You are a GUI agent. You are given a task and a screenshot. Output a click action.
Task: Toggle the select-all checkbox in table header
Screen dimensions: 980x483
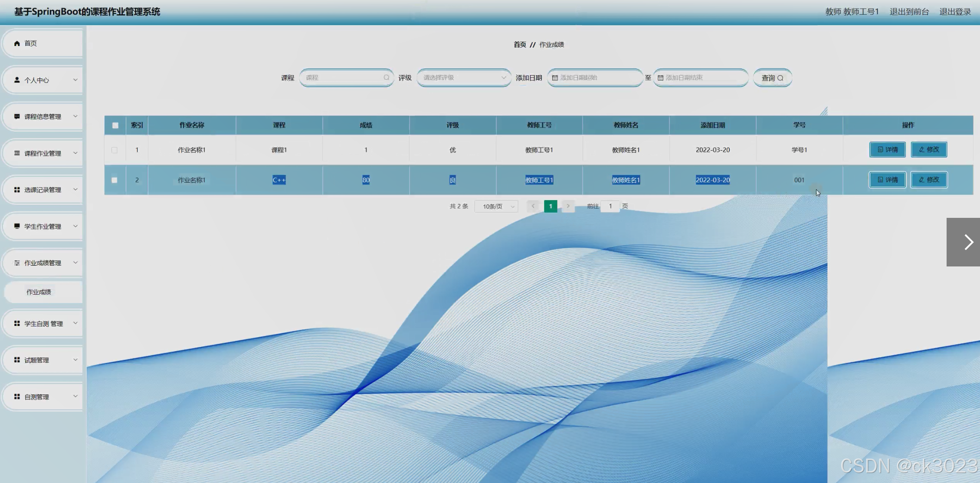[x=115, y=125]
